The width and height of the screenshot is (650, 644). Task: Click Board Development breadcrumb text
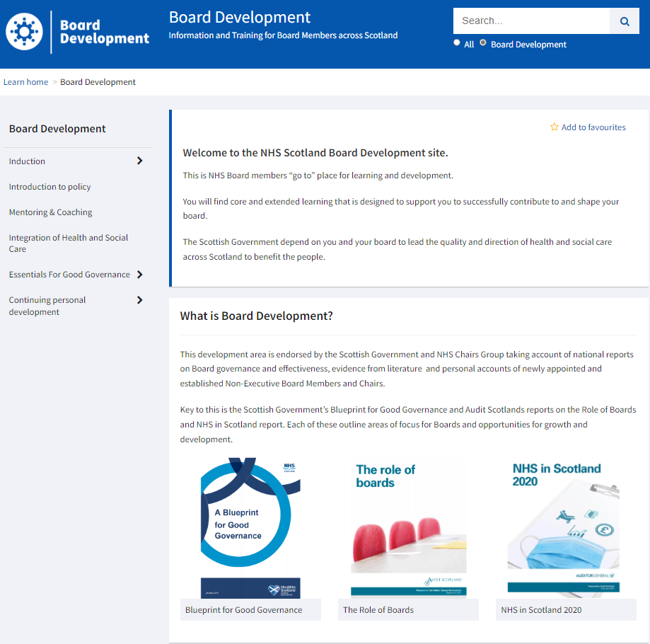point(98,82)
